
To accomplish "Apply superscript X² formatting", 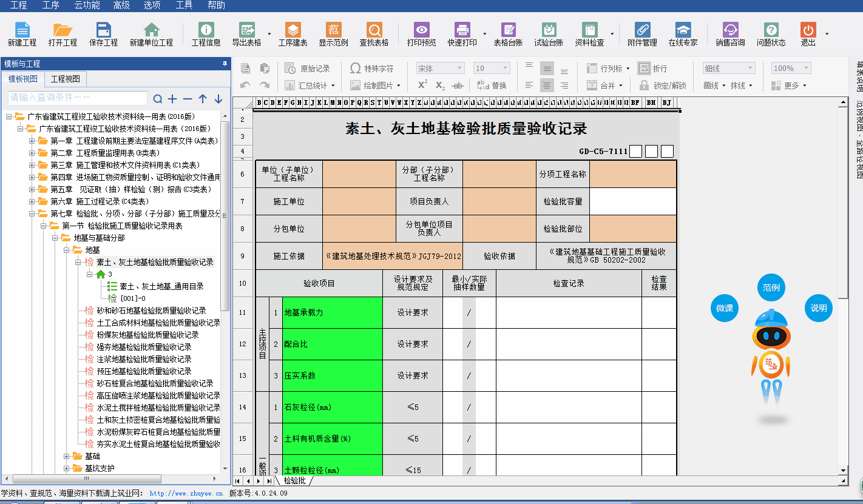I will coord(423,86).
